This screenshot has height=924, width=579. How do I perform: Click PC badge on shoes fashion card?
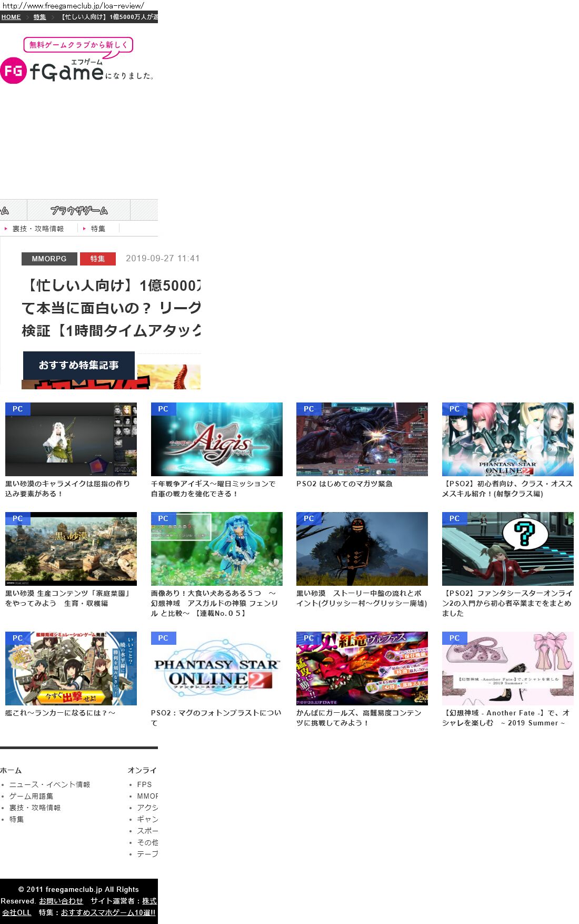pos(454,638)
